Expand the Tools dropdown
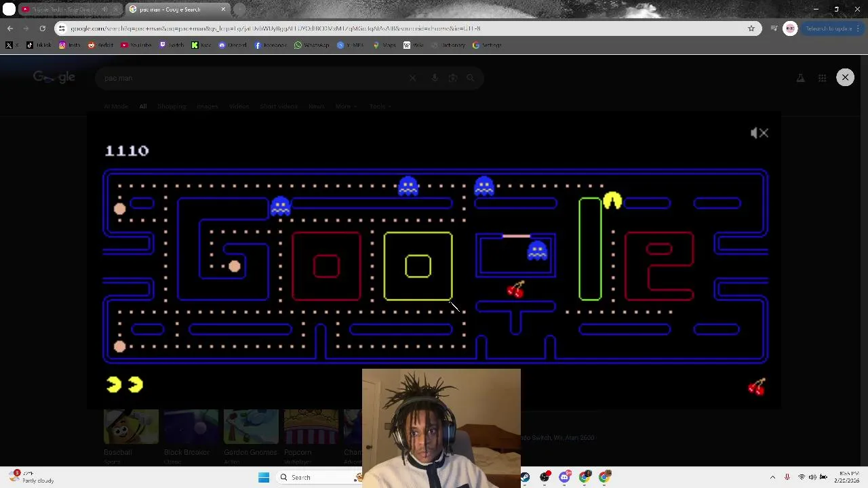The height and width of the screenshot is (488, 868). click(x=380, y=106)
